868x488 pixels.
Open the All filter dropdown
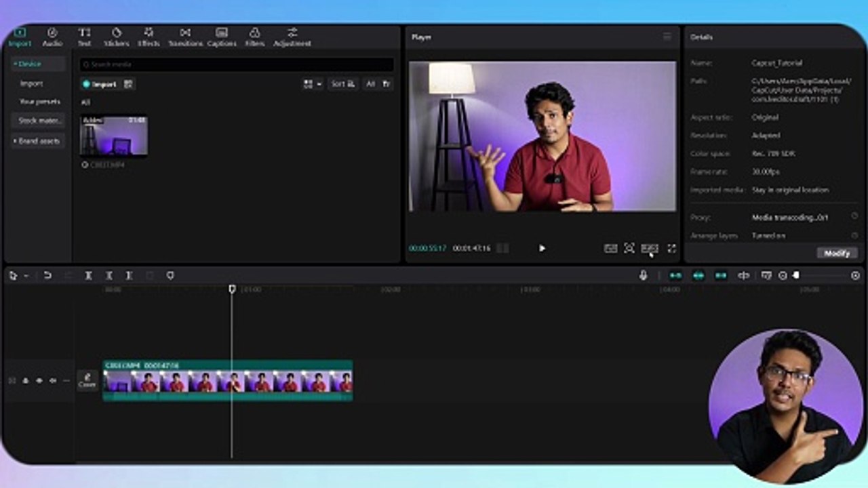[378, 84]
